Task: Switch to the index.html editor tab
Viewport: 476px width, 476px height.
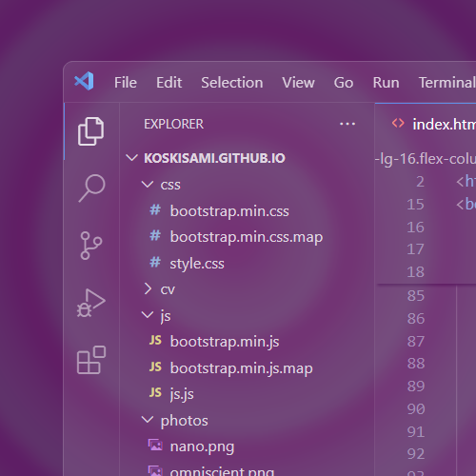Action: coord(426,124)
